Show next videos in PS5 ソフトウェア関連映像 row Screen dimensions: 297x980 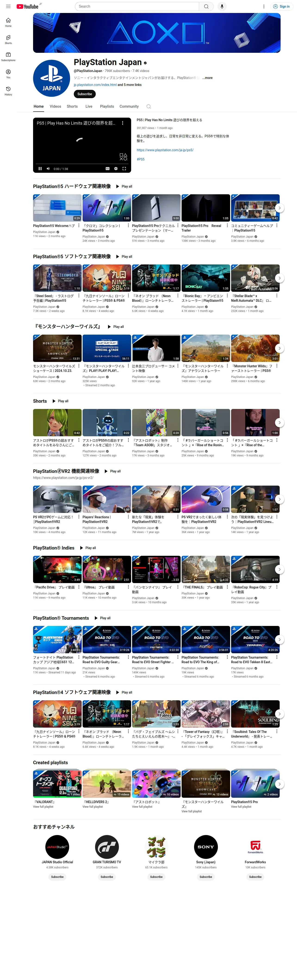click(x=279, y=278)
